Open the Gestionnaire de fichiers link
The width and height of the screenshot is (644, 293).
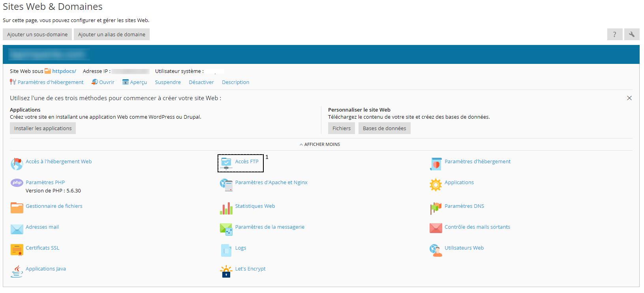tap(54, 206)
